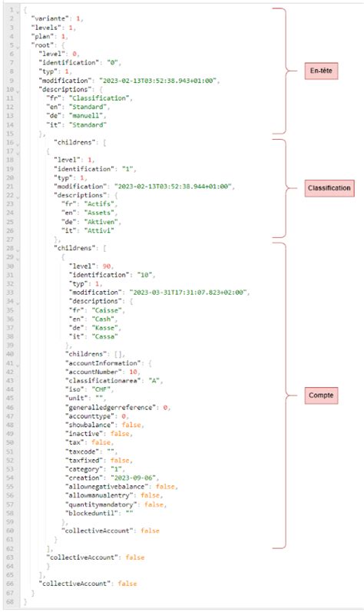This screenshot has height=612, width=364.
Task: Click the "generalledgerreference" key
Action: pyautogui.click(x=111, y=408)
